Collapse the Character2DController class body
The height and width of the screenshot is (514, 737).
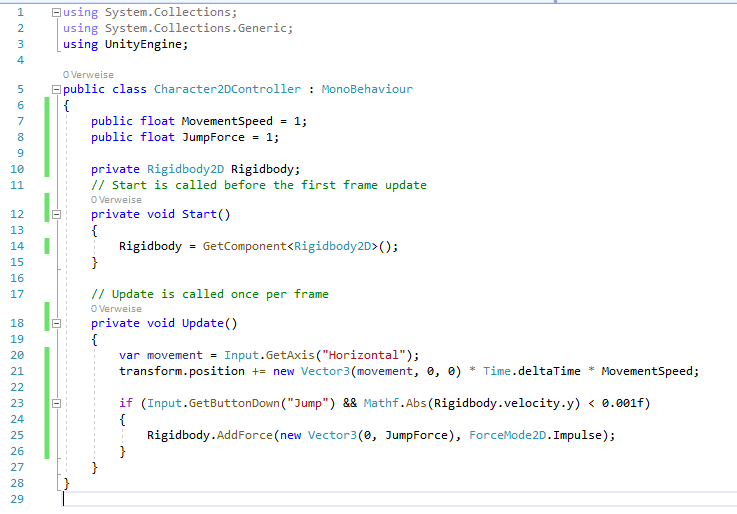coord(56,89)
